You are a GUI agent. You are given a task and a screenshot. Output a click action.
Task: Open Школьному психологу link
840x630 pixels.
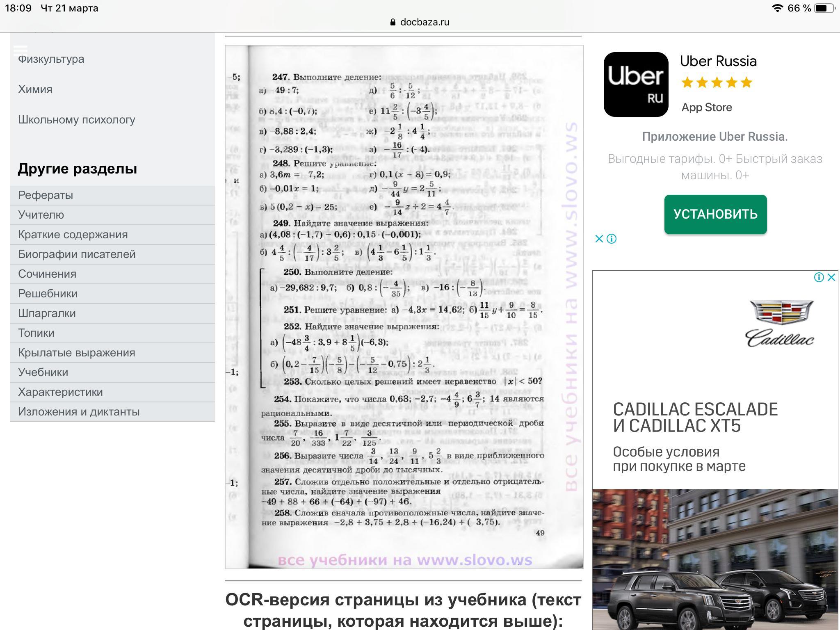pos(77,120)
